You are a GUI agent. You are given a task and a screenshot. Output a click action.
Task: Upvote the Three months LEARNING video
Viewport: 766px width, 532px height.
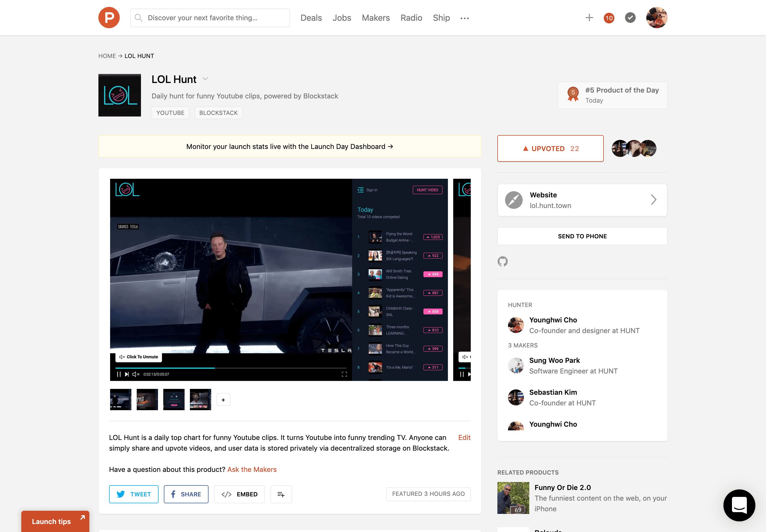point(433,331)
